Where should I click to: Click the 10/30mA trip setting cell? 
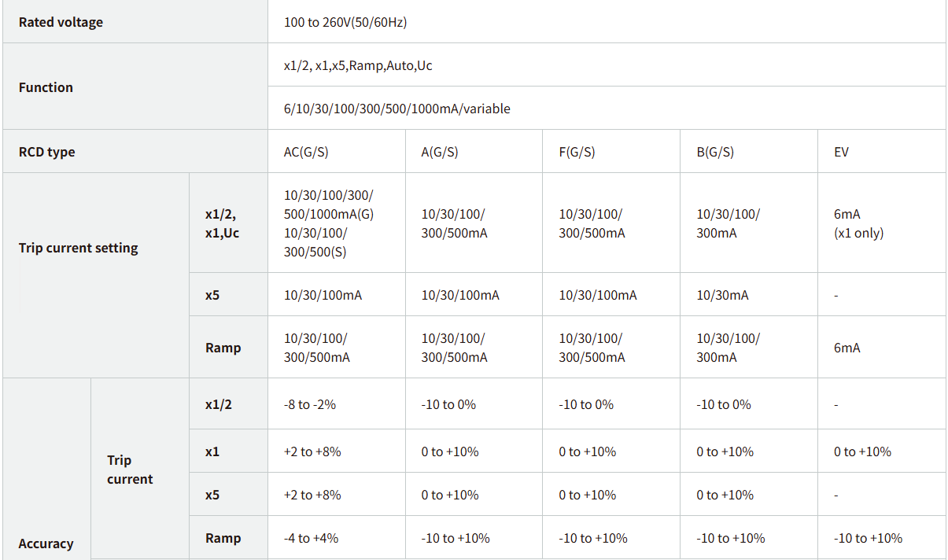(722, 296)
